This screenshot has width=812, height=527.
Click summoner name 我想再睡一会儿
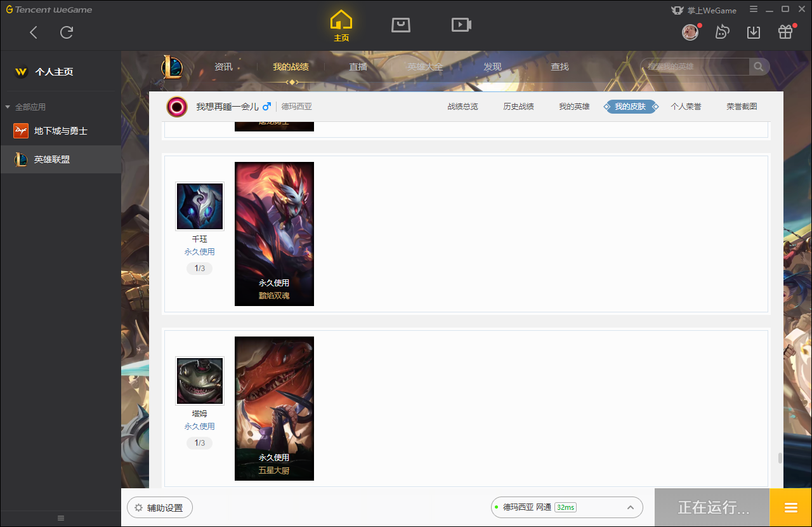(227, 107)
